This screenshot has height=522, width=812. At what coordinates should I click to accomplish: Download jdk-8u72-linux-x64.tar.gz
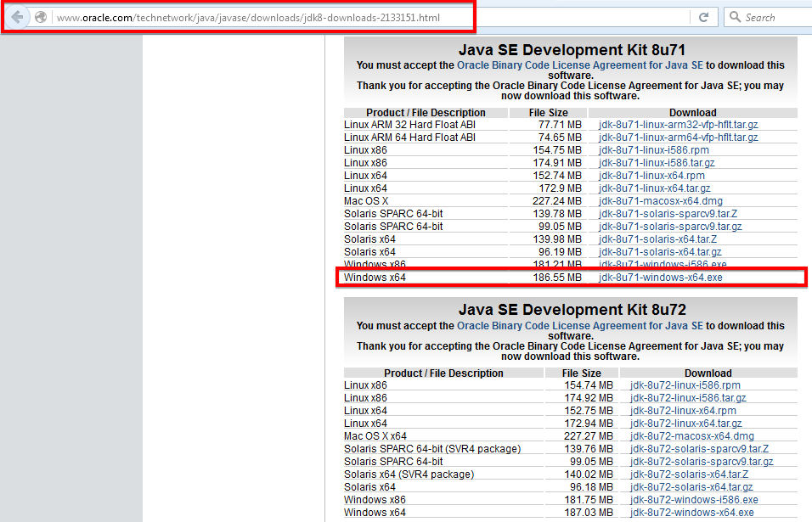685,424
